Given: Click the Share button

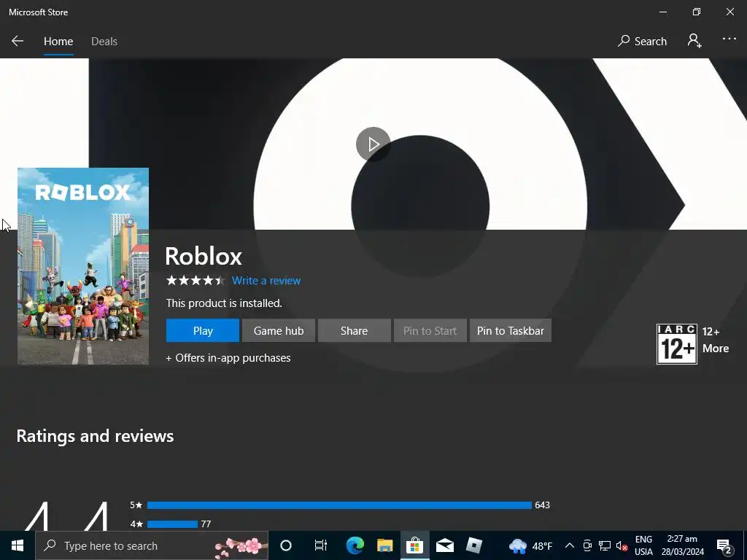Looking at the screenshot, I should (354, 330).
